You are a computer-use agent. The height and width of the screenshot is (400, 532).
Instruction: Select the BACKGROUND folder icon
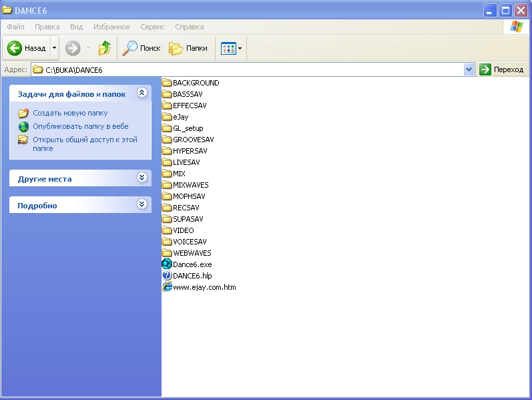tap(167, 83)
